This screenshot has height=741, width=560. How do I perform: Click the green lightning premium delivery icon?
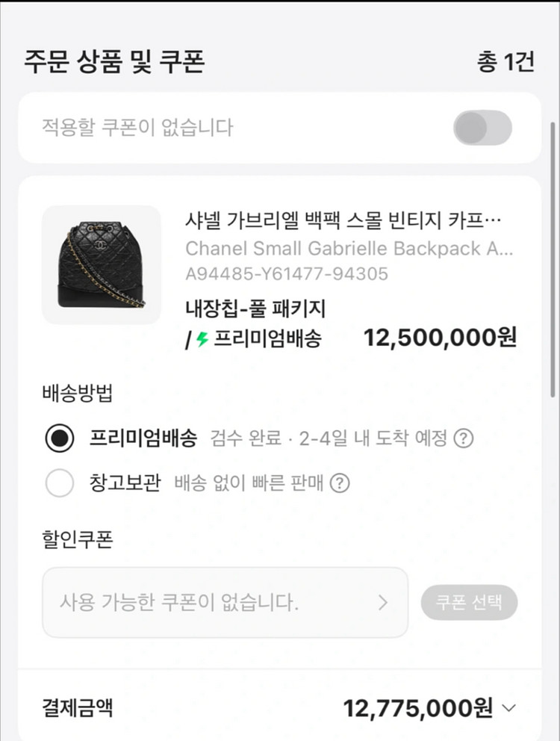[202, 339]
